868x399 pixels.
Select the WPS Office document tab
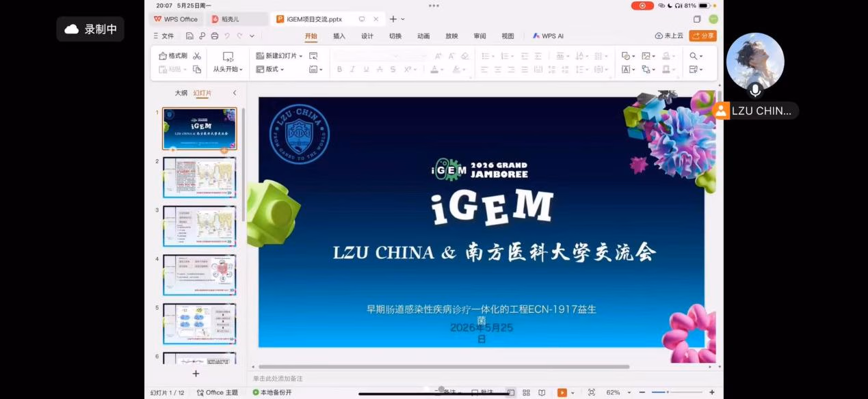pyautogui.click(x=176, y=19)
